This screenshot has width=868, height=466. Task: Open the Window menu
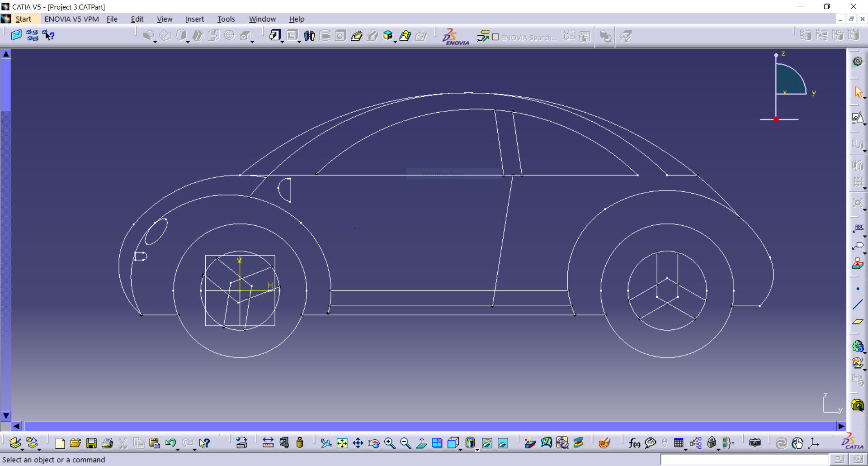[x=262, y=19]
